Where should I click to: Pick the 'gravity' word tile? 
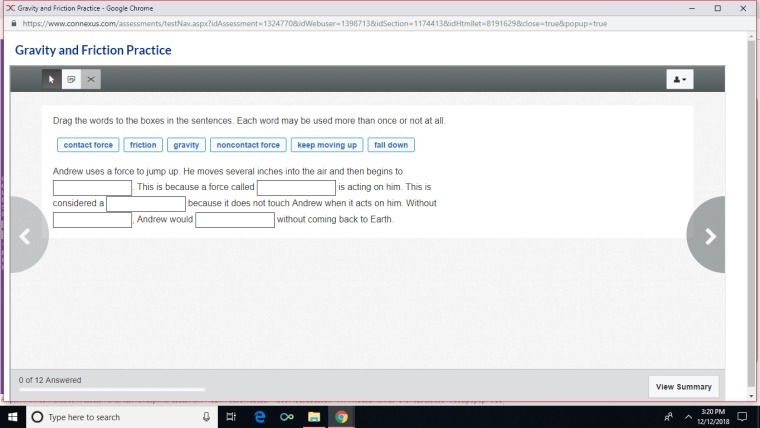(187, 145)
